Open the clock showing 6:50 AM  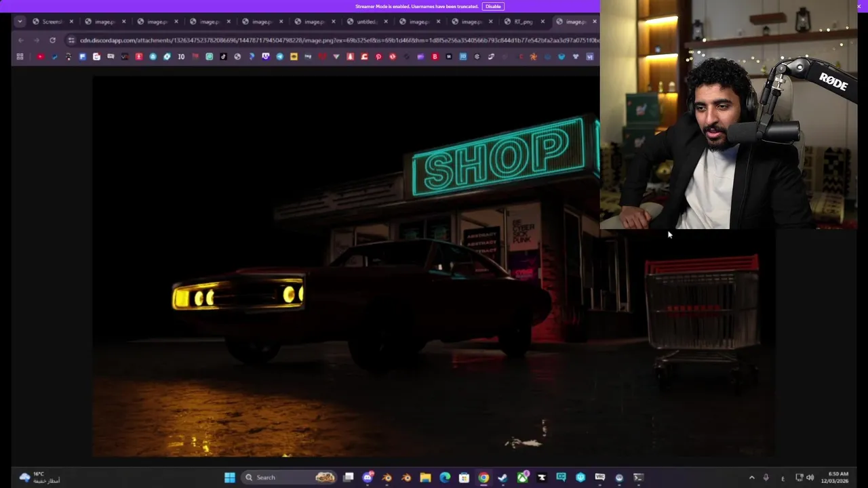(835, 477)
